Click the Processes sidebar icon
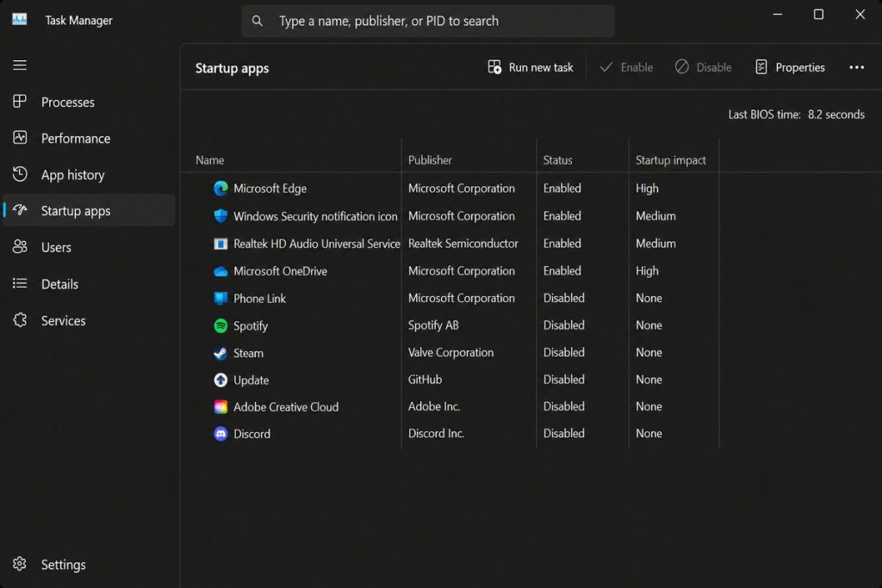882x588 pixels. click(x=20, y=102)
